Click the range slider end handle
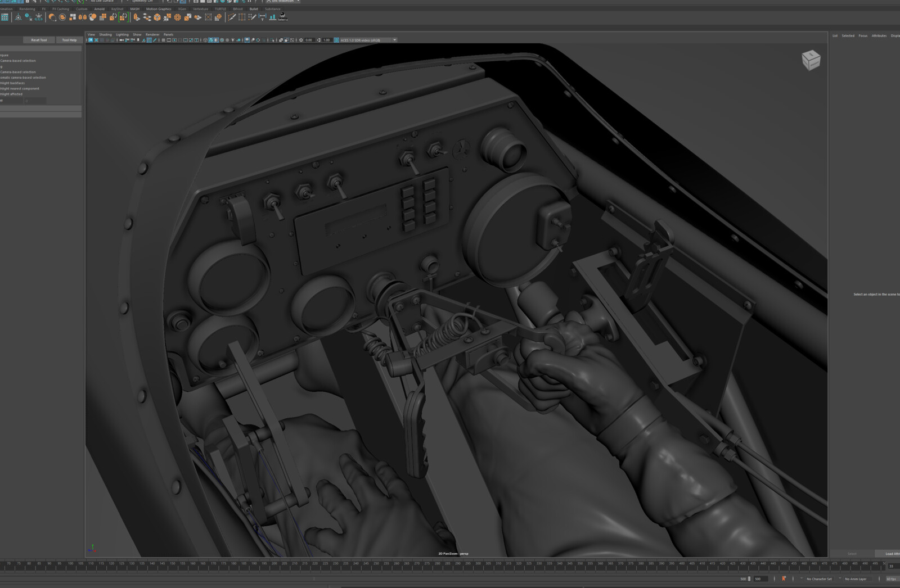The height and width of the screenshot is (588, 900). coord(749,578)
